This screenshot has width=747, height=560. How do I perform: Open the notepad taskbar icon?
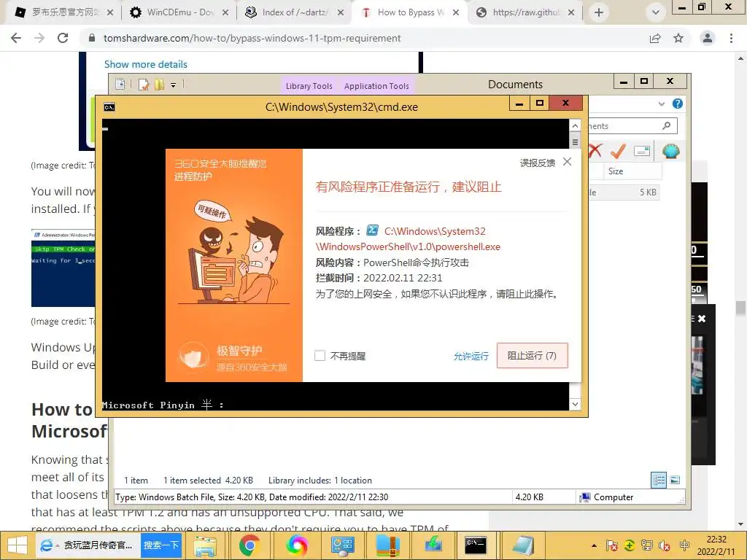(522, 545)
